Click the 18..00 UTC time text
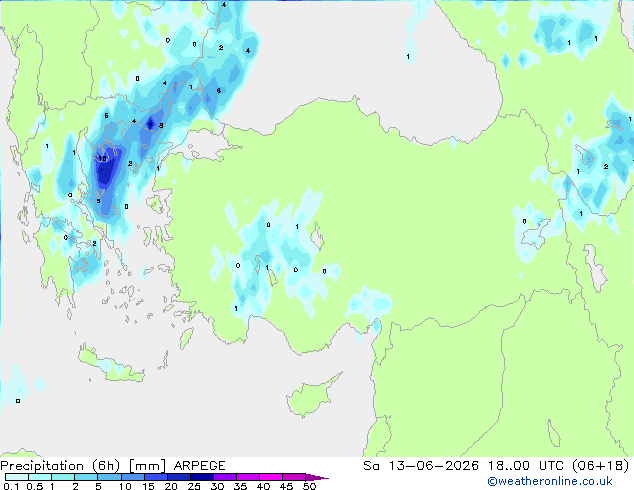This screenshot has height=490, width=634. click(x=525, y=465)
